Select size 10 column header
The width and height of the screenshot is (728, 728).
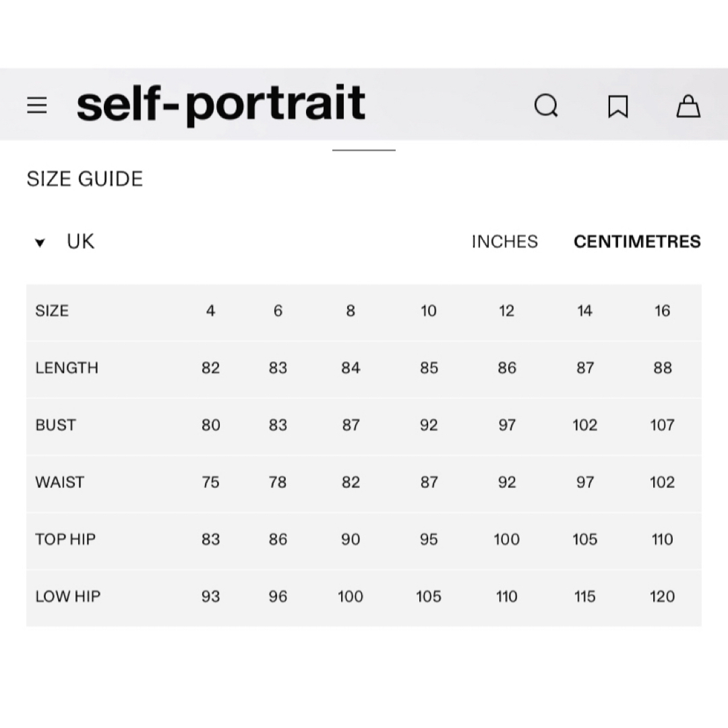click(x=429, y=311)
